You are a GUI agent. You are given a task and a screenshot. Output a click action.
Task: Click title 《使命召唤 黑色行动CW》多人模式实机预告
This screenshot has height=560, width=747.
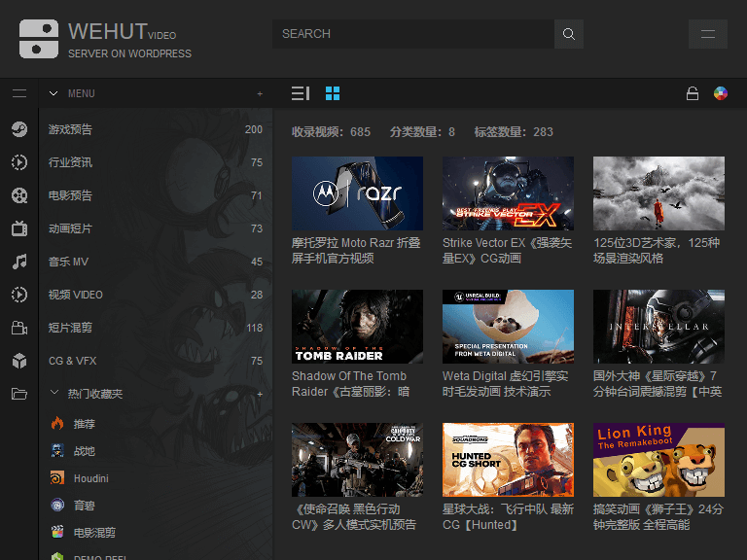coord(354,517)
